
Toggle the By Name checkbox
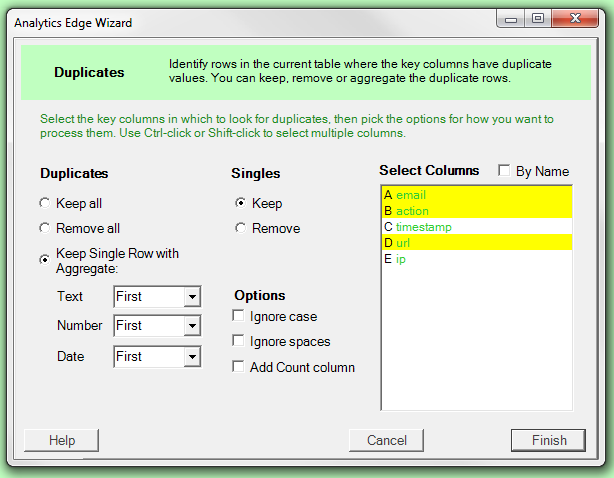[x=505, y=171]
